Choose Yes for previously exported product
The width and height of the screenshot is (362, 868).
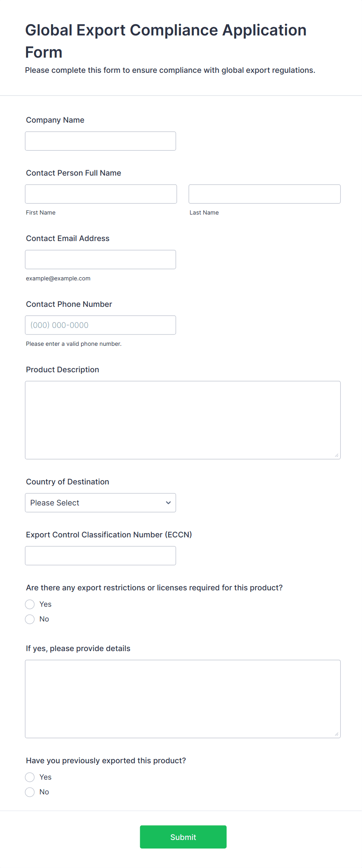pyautogui.click(x=30, y=777)
